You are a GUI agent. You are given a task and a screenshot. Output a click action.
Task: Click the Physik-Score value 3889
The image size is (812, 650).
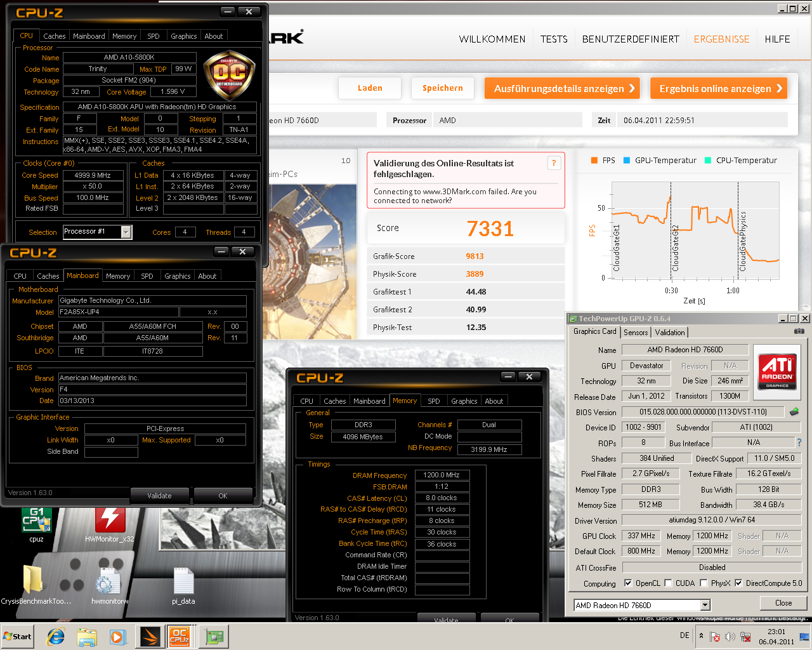pyautogui.click(x=475, y=274)
